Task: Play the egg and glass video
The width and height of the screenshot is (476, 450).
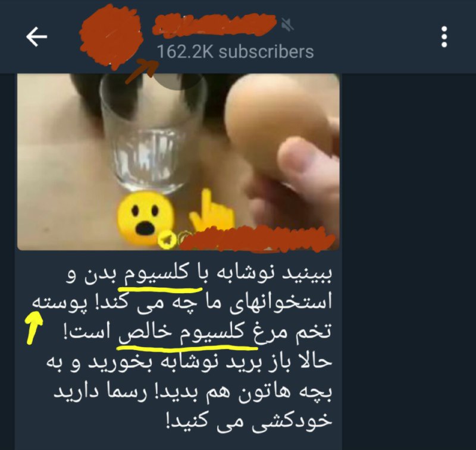Action: [x=178, y=162]
